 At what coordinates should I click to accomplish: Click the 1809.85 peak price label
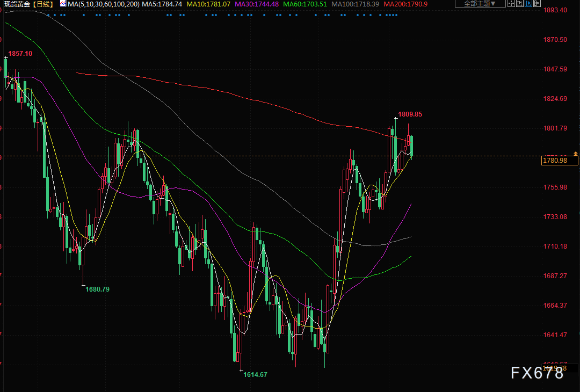pos(410,114)
